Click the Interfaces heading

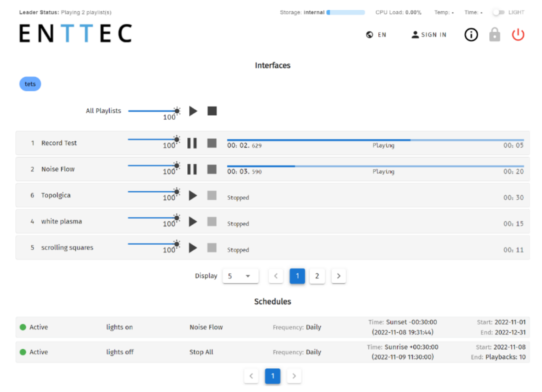[273, 66]
